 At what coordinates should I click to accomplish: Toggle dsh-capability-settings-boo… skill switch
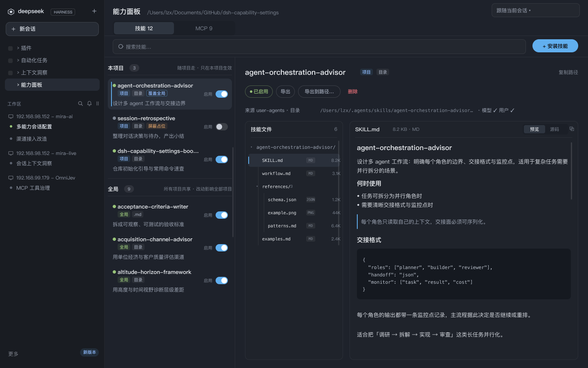click(222, 159)
